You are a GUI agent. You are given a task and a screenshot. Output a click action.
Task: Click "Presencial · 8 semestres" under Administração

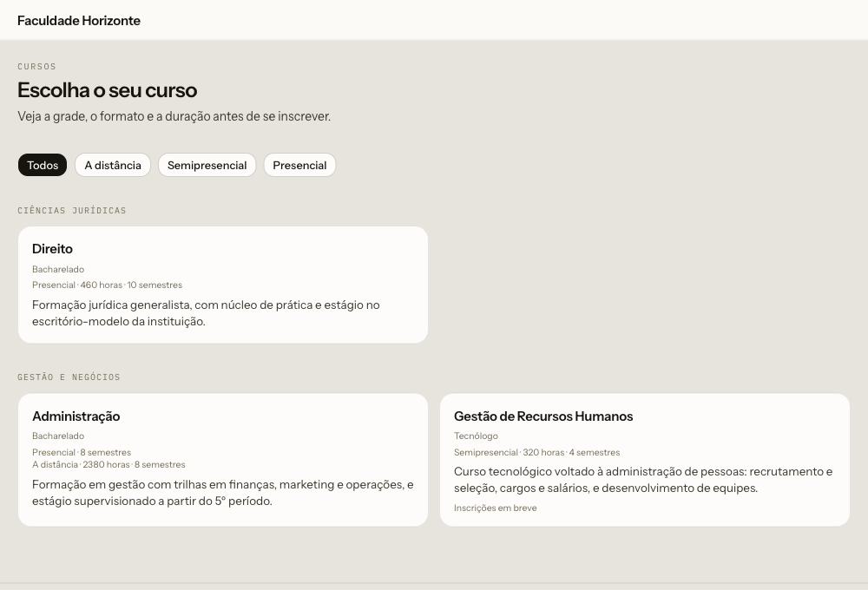click(x=82, y=452)
